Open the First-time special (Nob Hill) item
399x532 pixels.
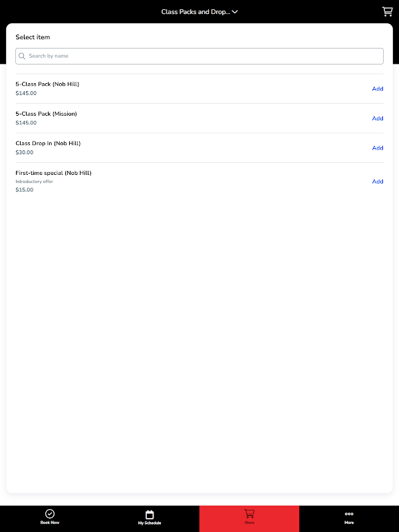pyautogui.click(x=53, y=173)
